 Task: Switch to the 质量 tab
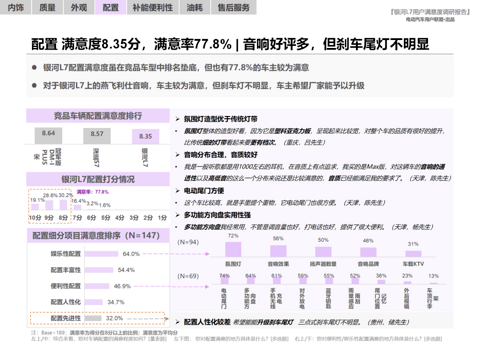click(x=47, y=7)
